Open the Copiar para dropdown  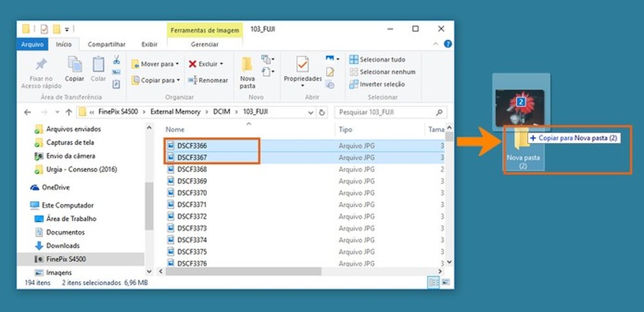[x=156, y=80]
